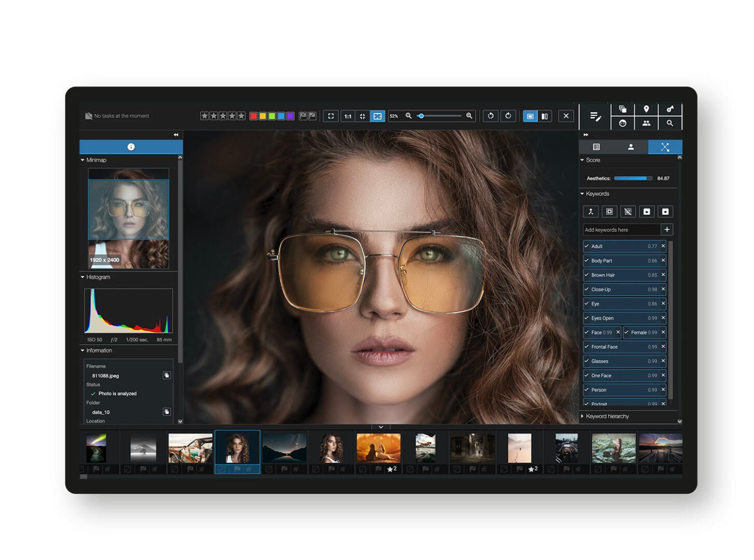Expand the Keyword hierarchy section
Viewport: 754px width, 560px height.
[583, 416]
